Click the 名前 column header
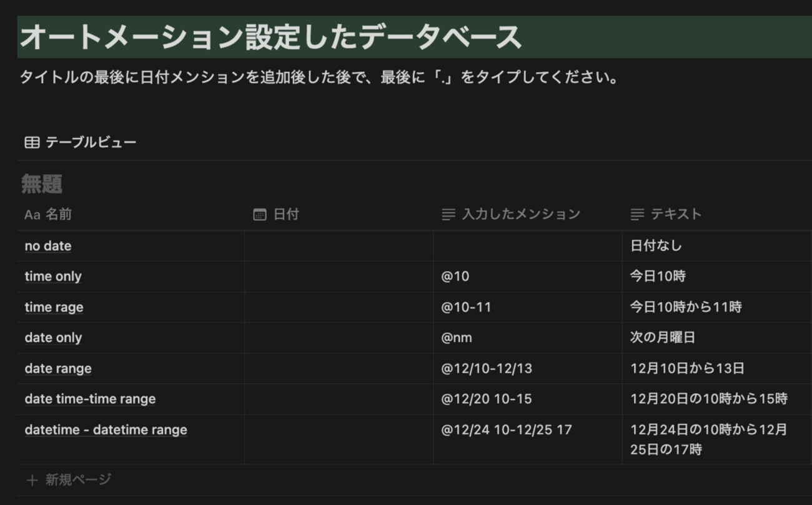 click(131, 215)
